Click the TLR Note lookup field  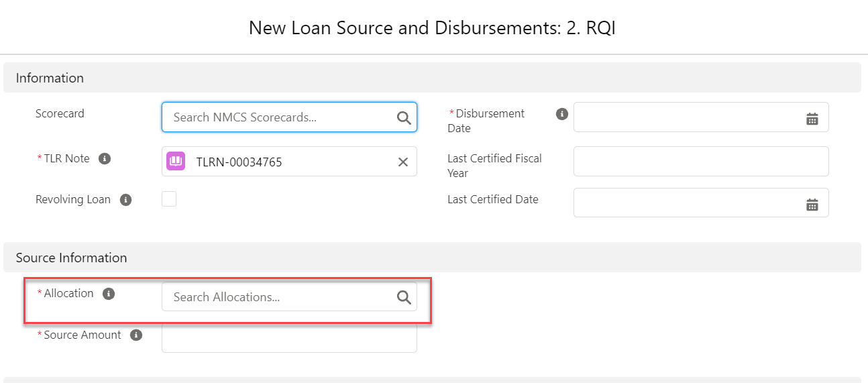coord(295,162)
